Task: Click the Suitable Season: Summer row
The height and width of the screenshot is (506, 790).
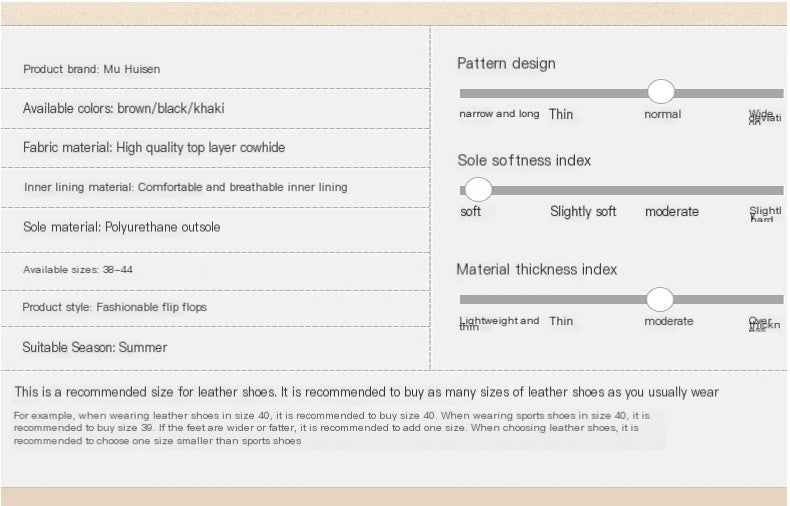Action: pyautogui.click(x=95, y=347)
